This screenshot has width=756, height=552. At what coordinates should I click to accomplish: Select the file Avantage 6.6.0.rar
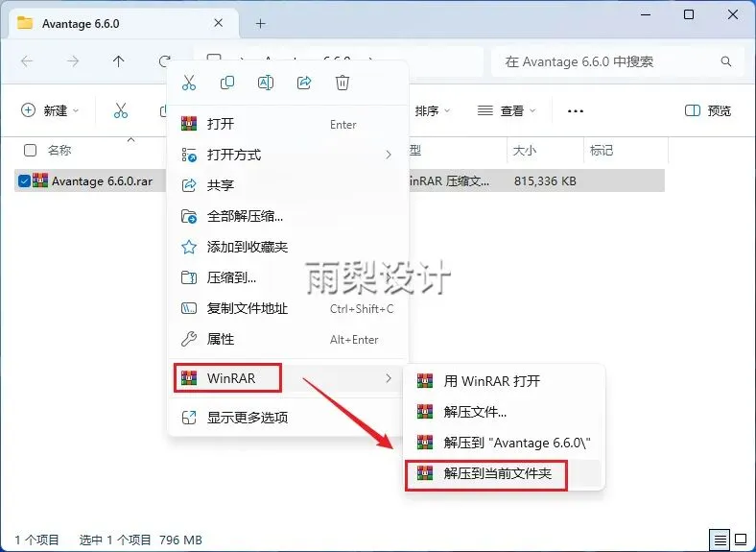[102, 180]
